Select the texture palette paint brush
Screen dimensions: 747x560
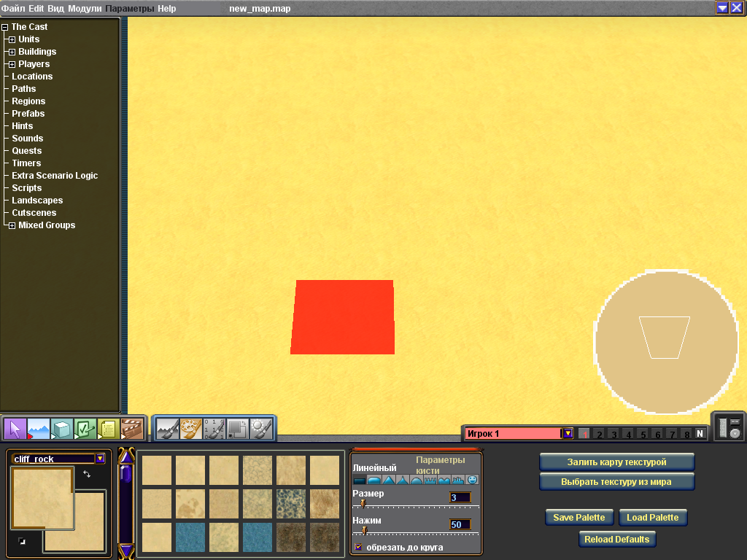191,429
